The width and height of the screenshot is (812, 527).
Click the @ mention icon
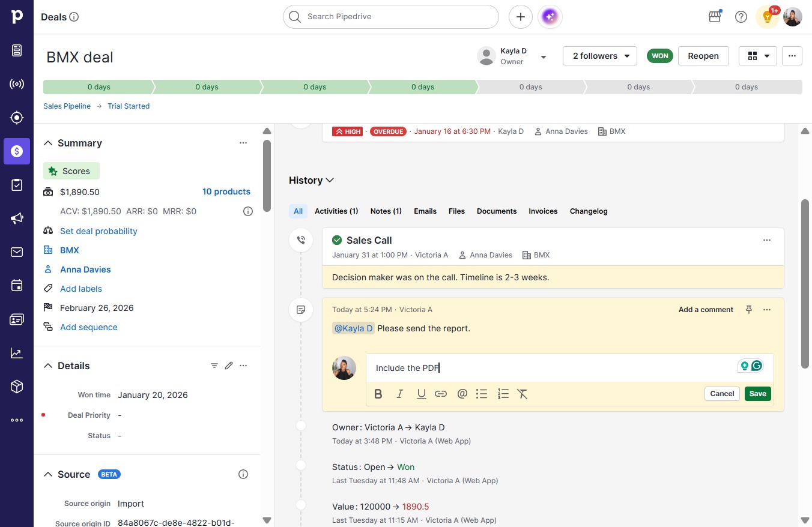point(462,394)
